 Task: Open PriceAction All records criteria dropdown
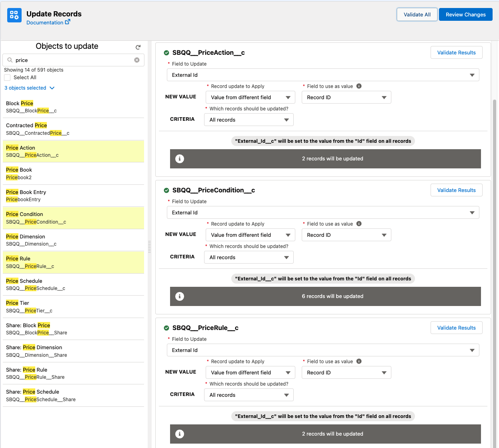click(x=249, y=120)
